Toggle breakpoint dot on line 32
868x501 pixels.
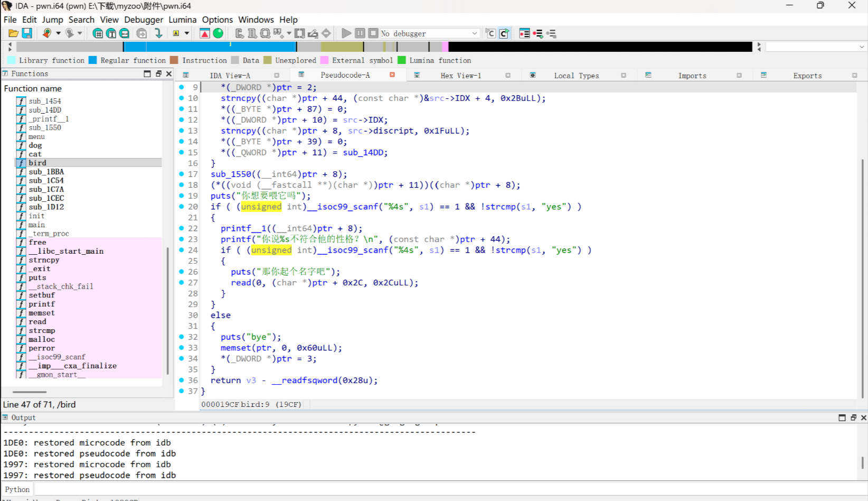click(182, 337)
